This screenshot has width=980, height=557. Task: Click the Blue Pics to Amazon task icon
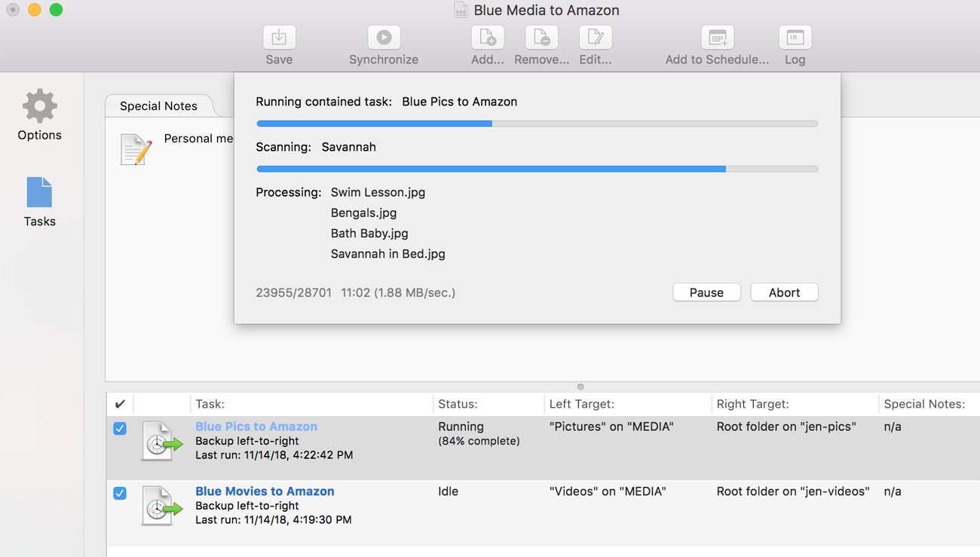click(x=161, y=442)
